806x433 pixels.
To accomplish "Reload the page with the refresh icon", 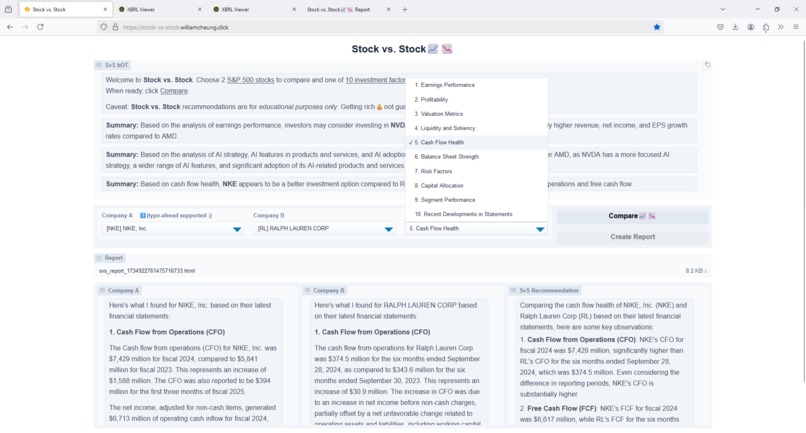I will 40,27.
